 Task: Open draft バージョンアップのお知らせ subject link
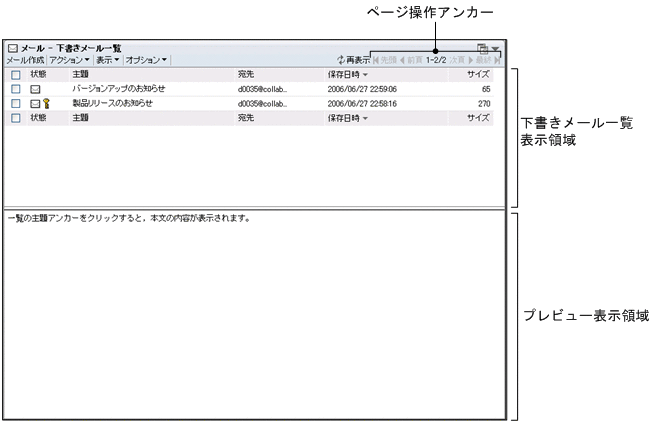tap(119, 89)
